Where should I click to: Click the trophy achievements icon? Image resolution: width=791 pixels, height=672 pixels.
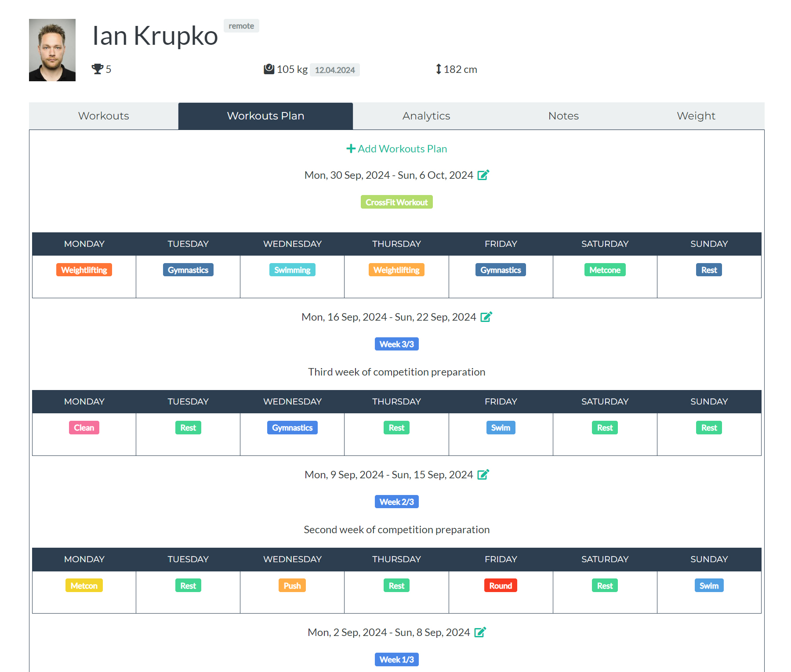pyautogui.click(x=97, y=69)
